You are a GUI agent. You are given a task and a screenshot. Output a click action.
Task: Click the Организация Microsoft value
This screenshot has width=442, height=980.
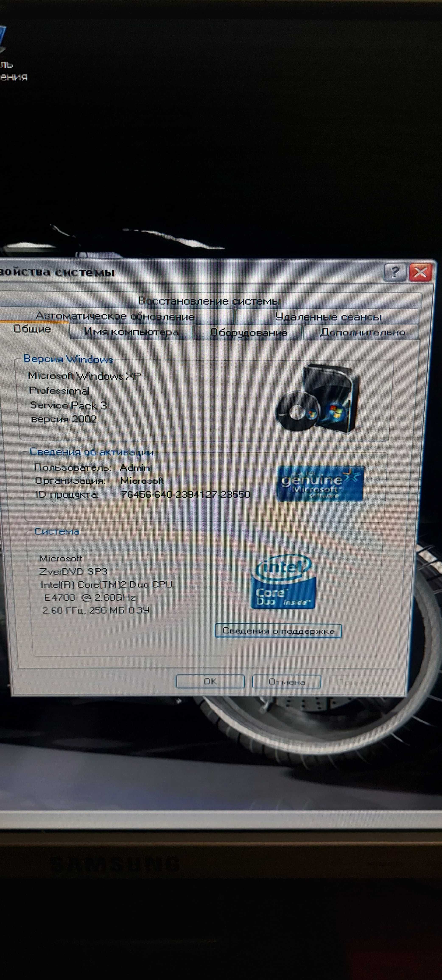142,481
